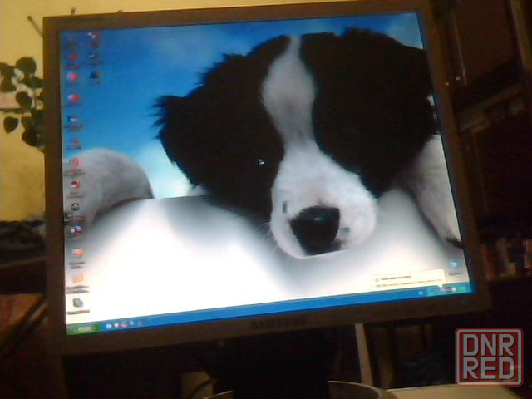Select the blue monitor-like icon in left column
The height and width of the screenshot is (399, 532).
[74, 120]
